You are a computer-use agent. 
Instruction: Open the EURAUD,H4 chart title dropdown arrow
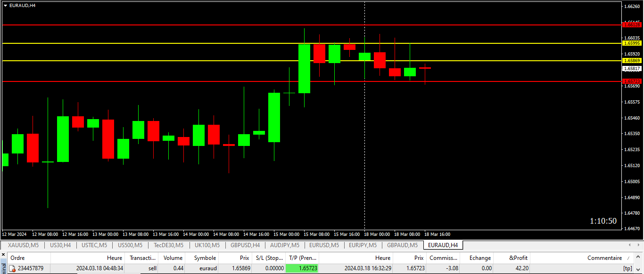click(5, 5)
